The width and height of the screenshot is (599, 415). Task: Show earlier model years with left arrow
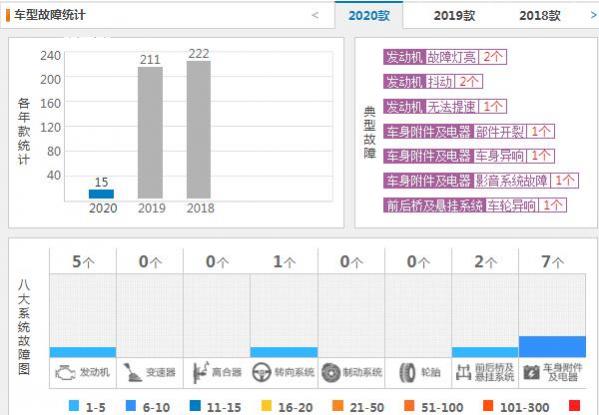(315, 15)
